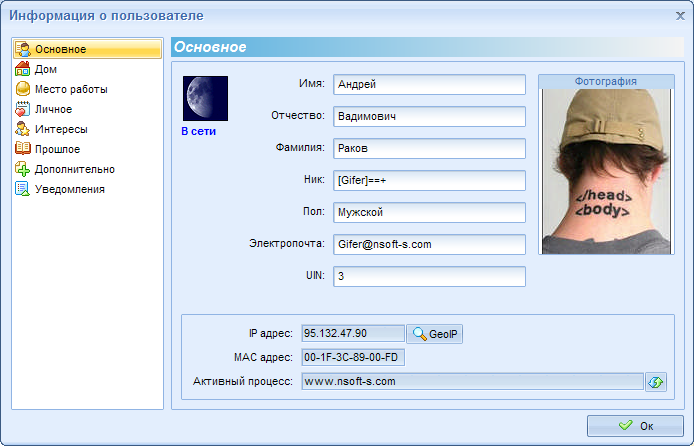This screenshot has height=446, width=694.
Task: Click the magnifier icon on GeoIP button
Action: point(420,334)
